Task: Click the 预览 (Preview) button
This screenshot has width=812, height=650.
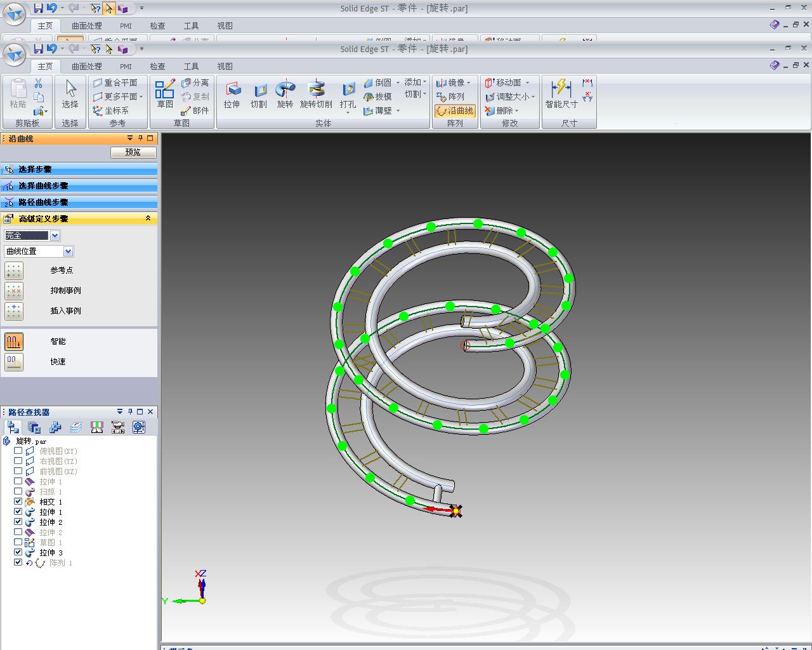Action: click(x=133, y=152)
